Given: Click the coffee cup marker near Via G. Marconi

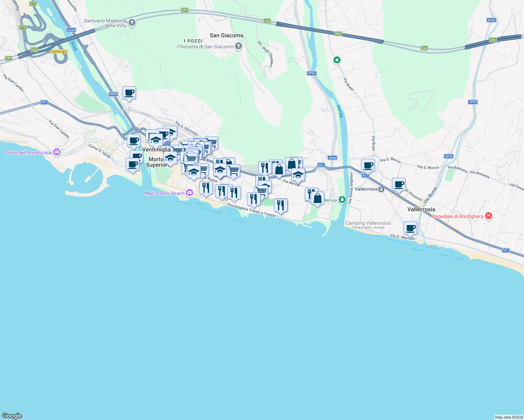Looking at the screenshot, I should [x=410, y=227].
